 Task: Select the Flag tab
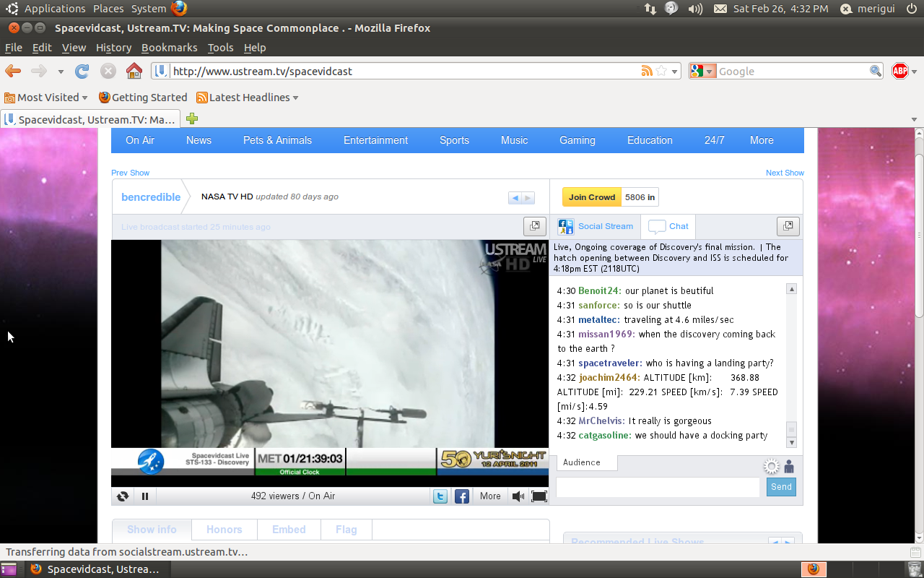(x=346, y=530)
